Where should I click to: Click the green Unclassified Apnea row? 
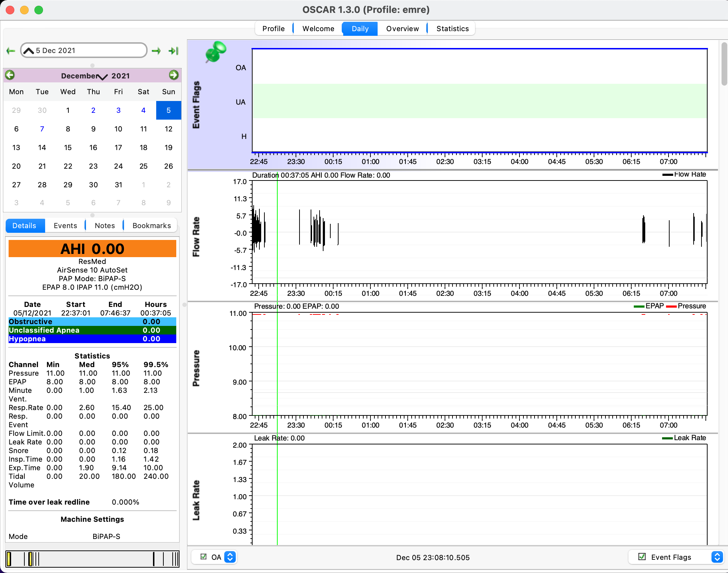click(92, 330)
